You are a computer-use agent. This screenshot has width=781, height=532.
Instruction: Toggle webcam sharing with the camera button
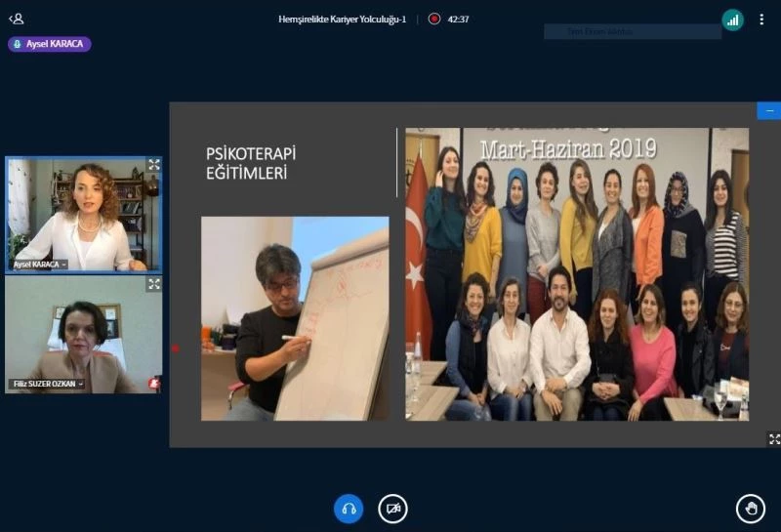point(392,509)
